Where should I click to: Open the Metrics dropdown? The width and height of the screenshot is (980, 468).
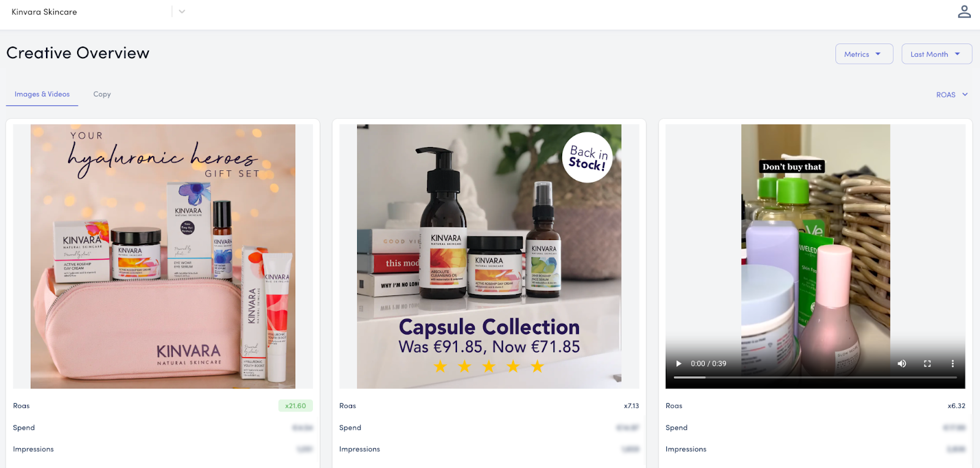864,54
